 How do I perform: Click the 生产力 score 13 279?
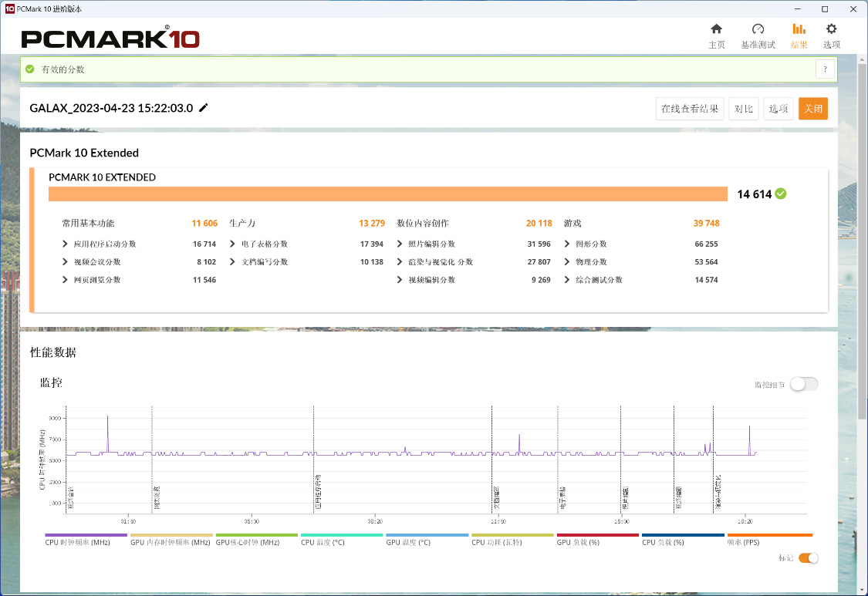click(371, 223)
